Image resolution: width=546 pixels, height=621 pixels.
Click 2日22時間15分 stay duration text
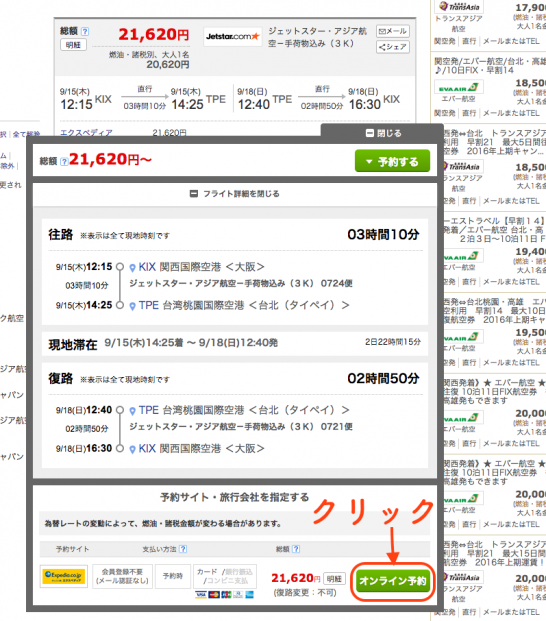[393, 342]
